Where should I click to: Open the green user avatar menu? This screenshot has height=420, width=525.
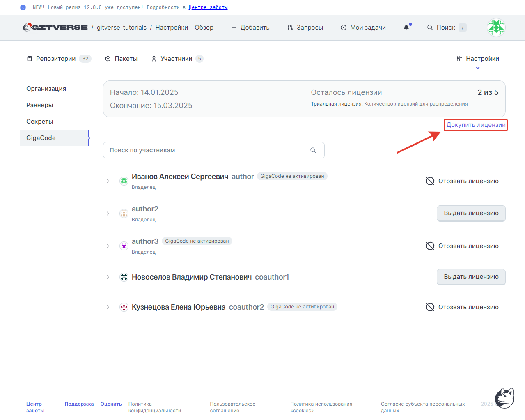(496, 28)
